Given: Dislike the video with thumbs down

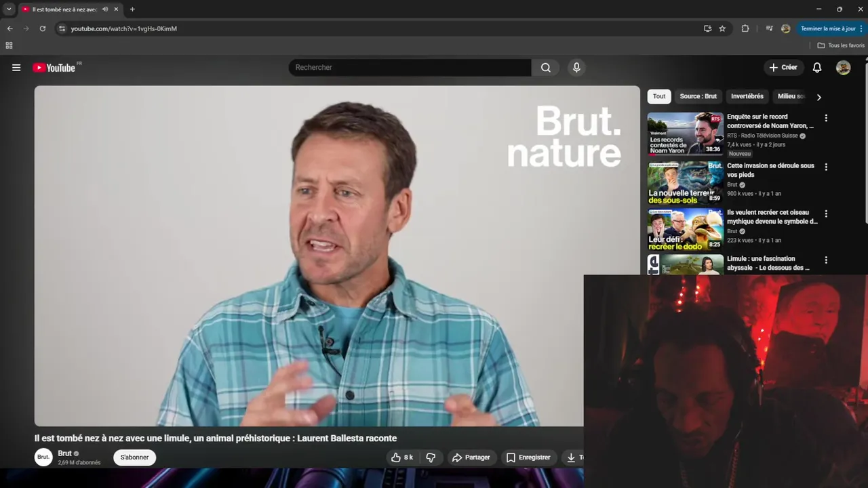Looking at the screenshot, I should point(430,457).
